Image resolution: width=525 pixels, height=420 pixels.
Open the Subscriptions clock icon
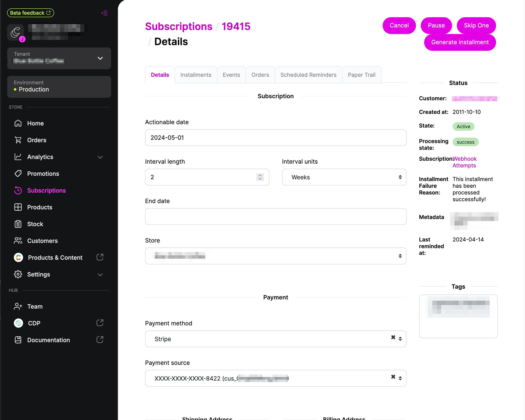[x=18, y=190]
